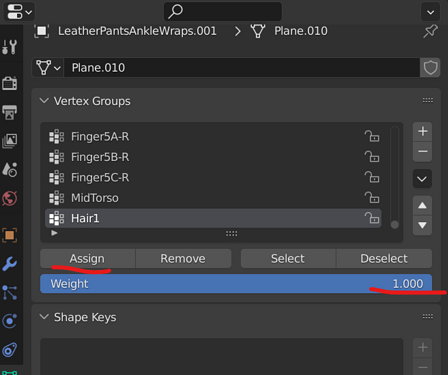Toggle the lock on Finger5B-R

(372, 157)
